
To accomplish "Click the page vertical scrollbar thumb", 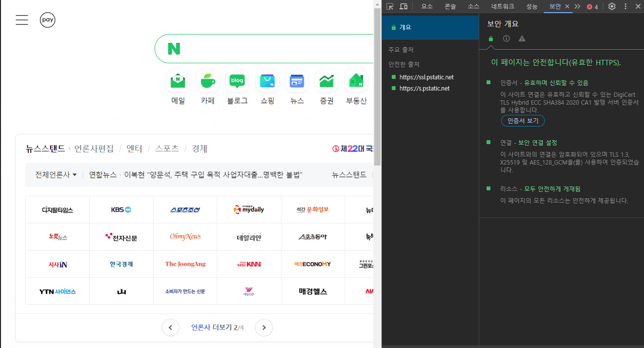I will point(377,86).
